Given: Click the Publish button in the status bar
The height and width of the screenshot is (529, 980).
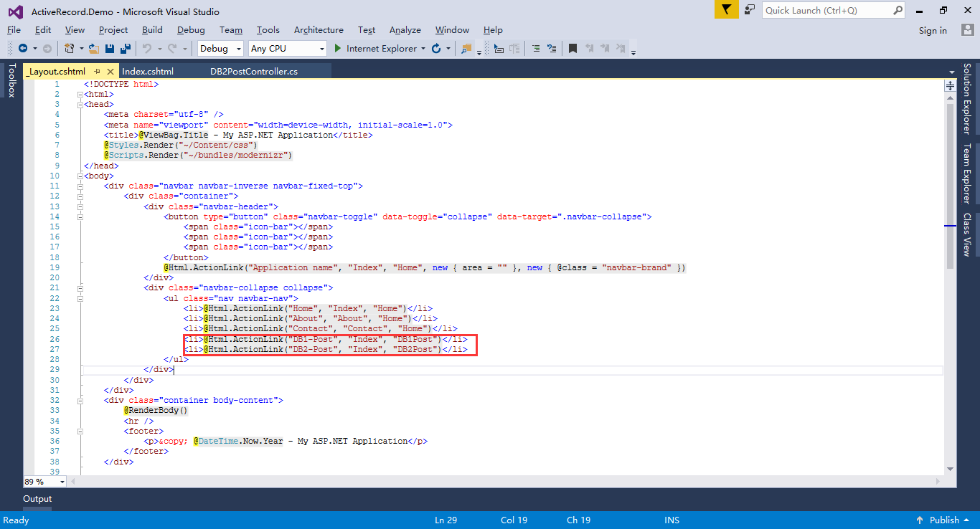Looking at the screenshot, I should [x=943, y=520].
